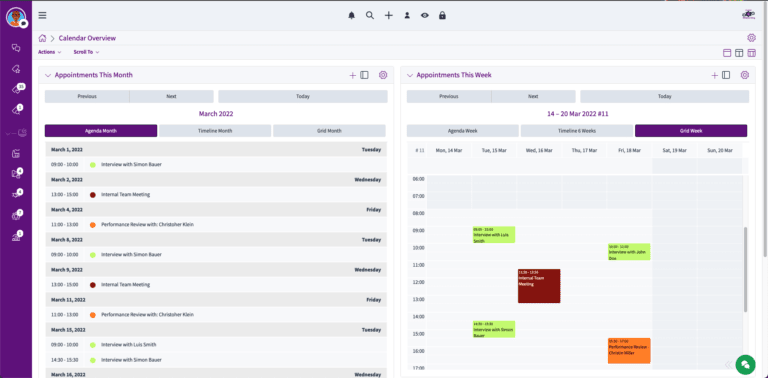Click the page's main vertical scrollbar
Image resolution: width=768 pixels, height=378 pixels.
click(x=765, y=130)
